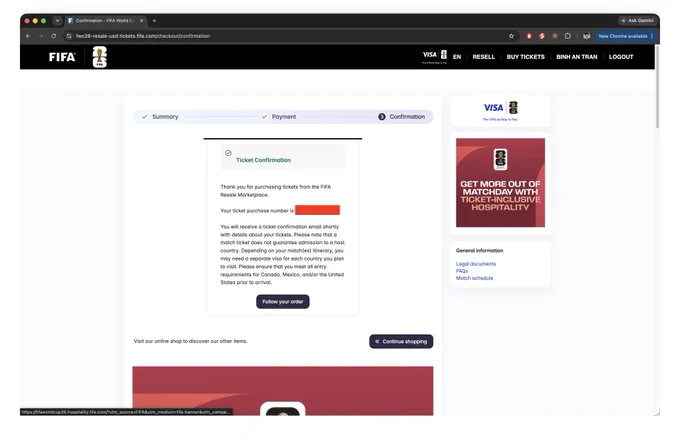Click the Ask Gemini button
680x442 pixels.
click(637, 20)
